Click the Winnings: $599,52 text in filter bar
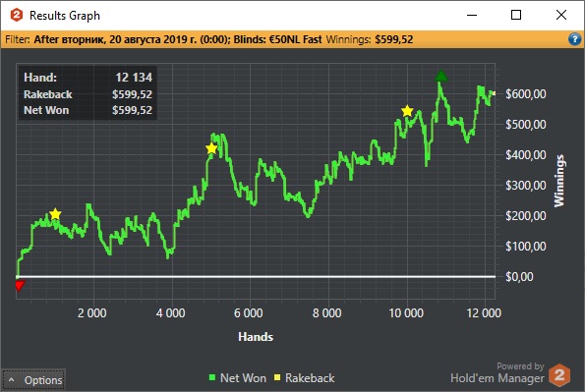Viewport: 585px width, 392px height. pyautogui.click(x=370, y=39)
